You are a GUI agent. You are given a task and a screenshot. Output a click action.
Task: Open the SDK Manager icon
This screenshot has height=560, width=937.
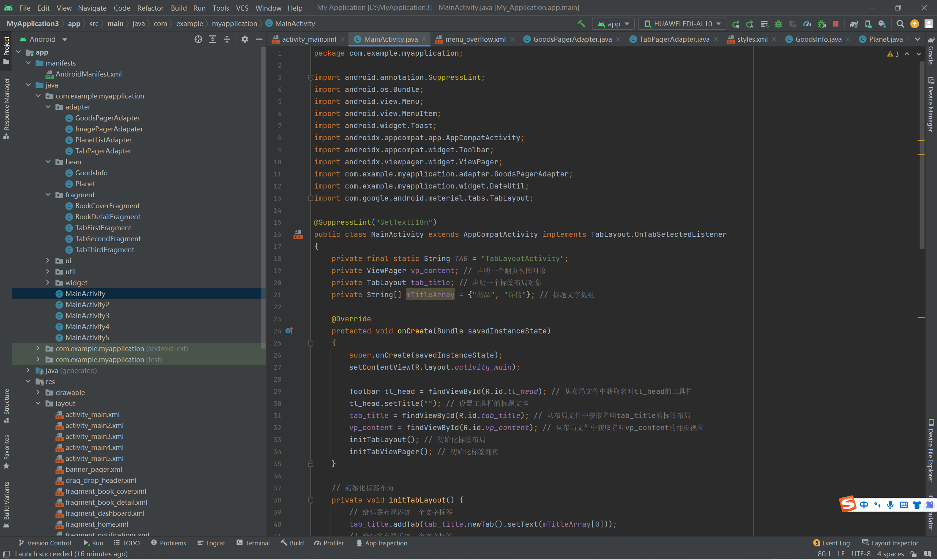(x=882, y=24)
